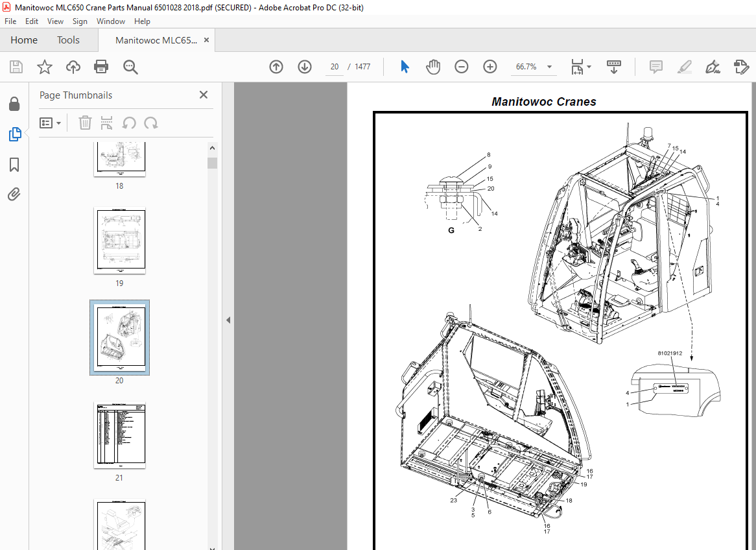Select page 20 thumbnail
This screenshot has width=756, height=550.
coord(119,337)
